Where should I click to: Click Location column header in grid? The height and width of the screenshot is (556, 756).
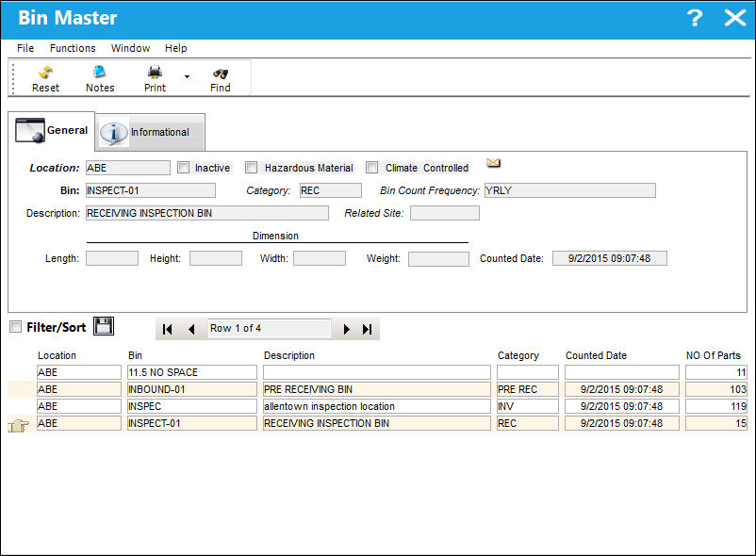pos(57,355)
